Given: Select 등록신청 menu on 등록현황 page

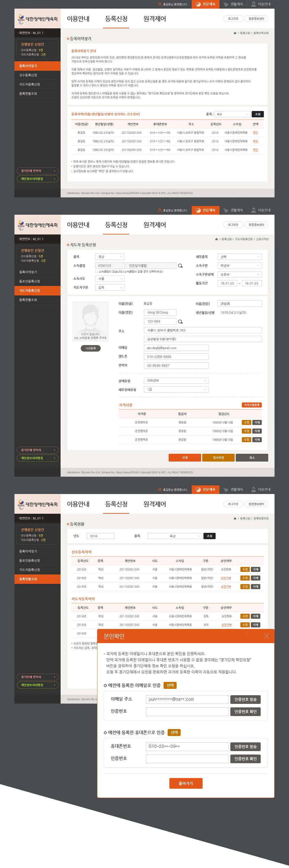Looking at the screenshot, I should pos(116,504).
